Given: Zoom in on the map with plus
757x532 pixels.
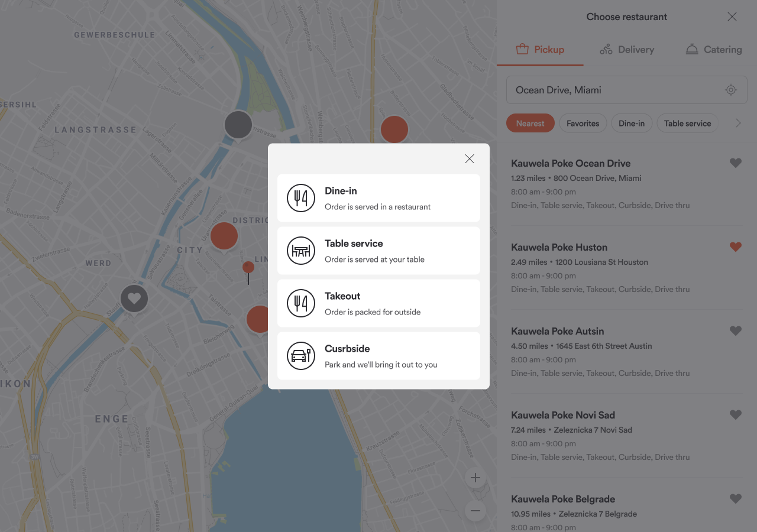Looking at the screenshot, I should pos(475,478).
